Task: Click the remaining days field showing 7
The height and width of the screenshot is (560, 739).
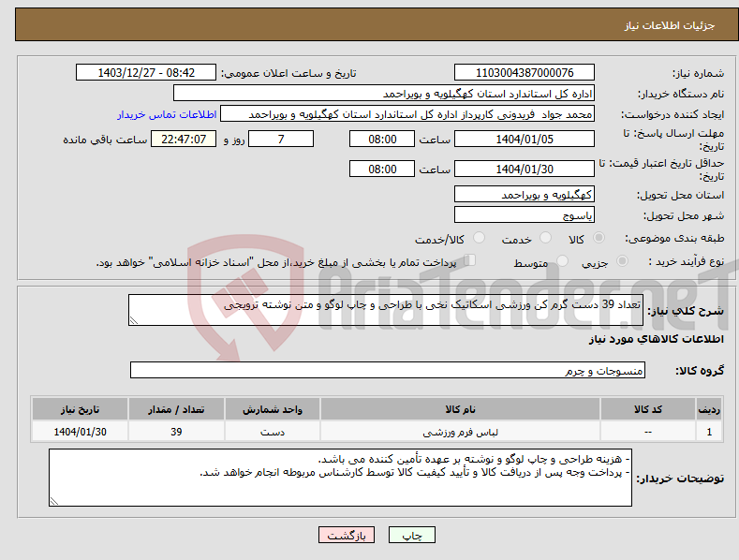Action: (x=281, y=139)
